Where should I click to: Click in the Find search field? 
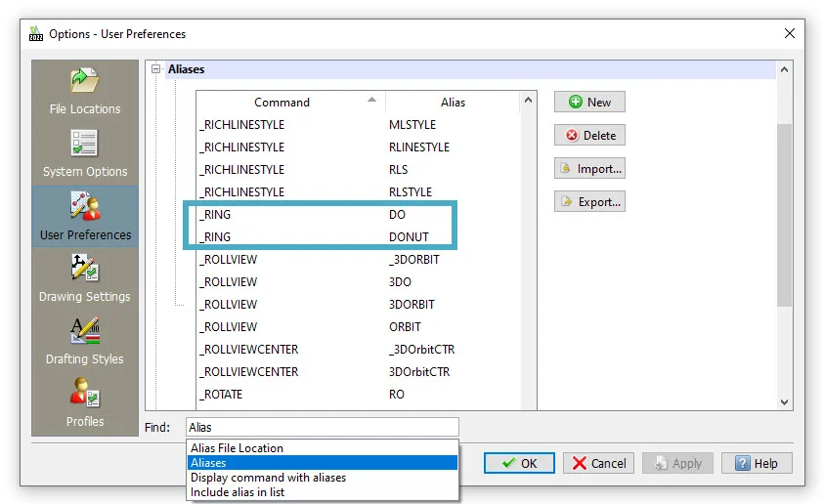[x=321, y=427]
